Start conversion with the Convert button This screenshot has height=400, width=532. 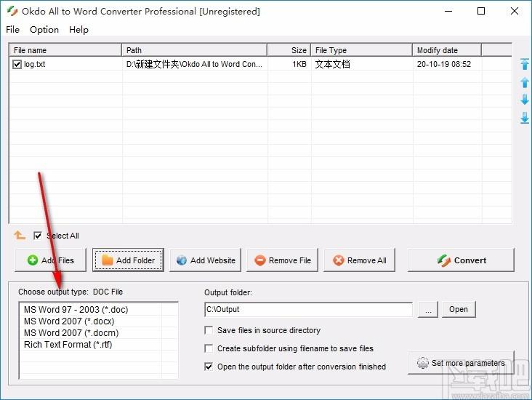[461, 260]
